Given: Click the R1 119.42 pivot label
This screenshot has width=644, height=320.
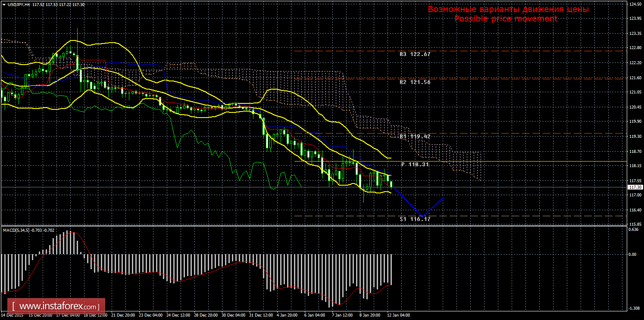Looking at the screenshot, I should tap(415, 136).
